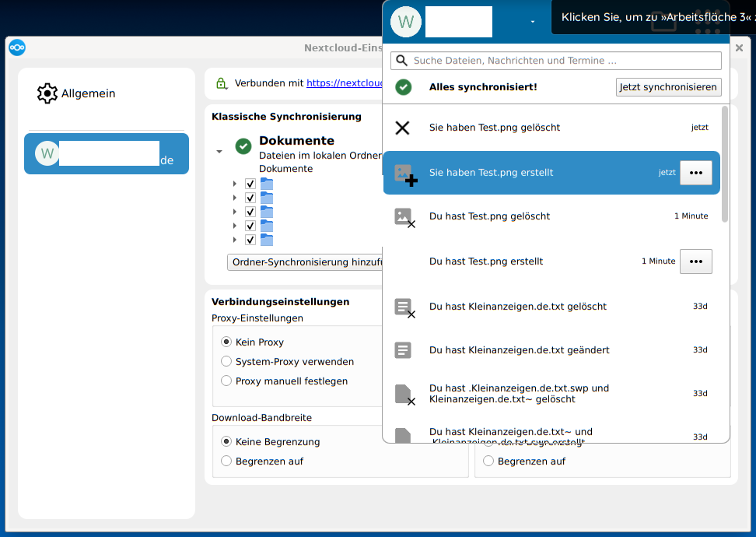Select activity Du hast Test.png gelöscht
The height and width of the screenshot is (537, 756).
[551, 216]
